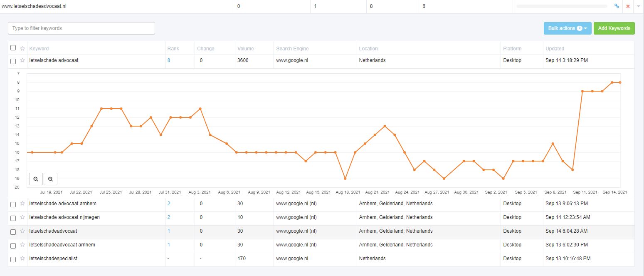644x276 pixels.
Task: Click the letselschade advocaat nijmegen keyword text
Action: coord(64,217)
